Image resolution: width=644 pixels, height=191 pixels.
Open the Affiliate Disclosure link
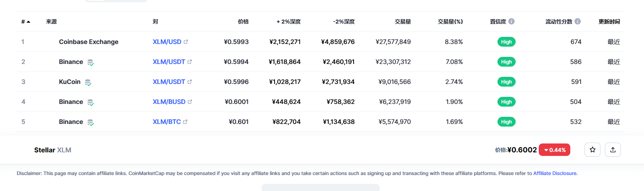coord(555,173)
